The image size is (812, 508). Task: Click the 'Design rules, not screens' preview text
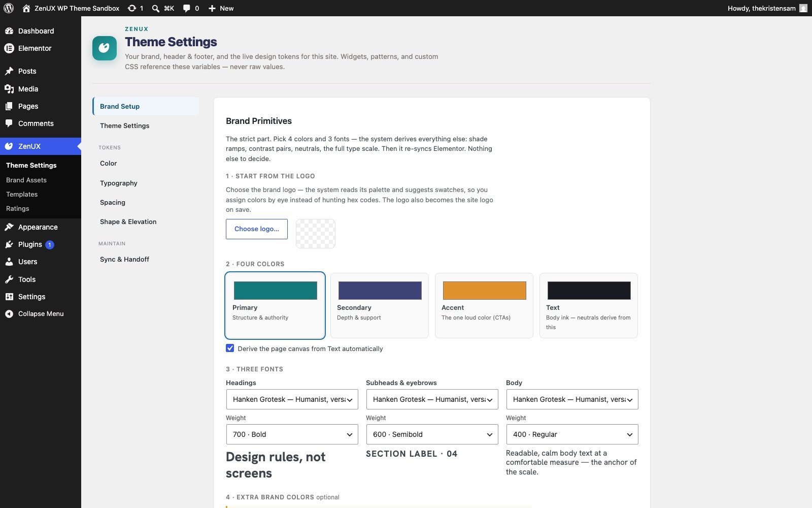pyautogui.click(x=276, y=465)
